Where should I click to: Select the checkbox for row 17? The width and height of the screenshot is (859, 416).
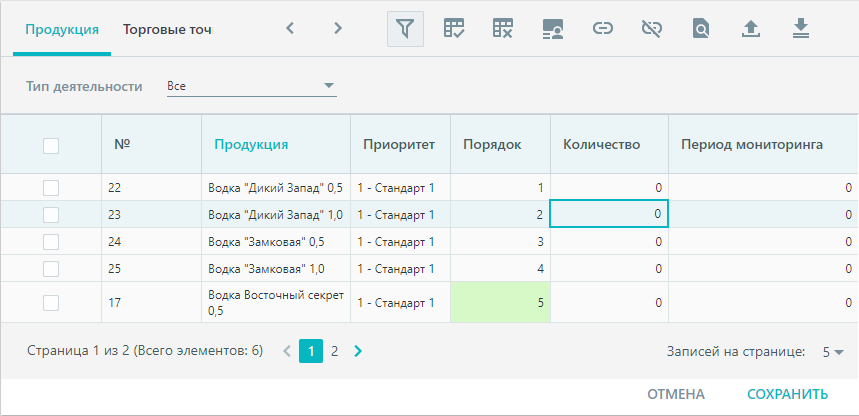click(x=51, y=303)
